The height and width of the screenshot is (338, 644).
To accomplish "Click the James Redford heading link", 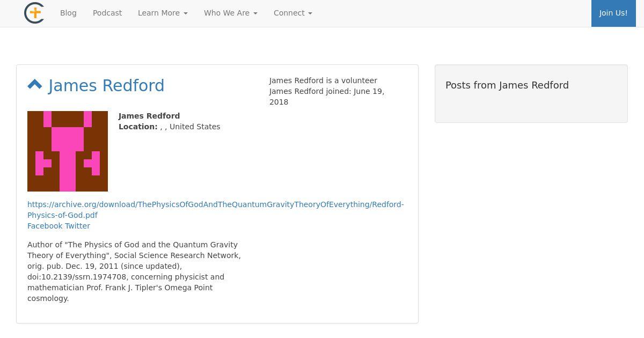I will tap(106, 85).
